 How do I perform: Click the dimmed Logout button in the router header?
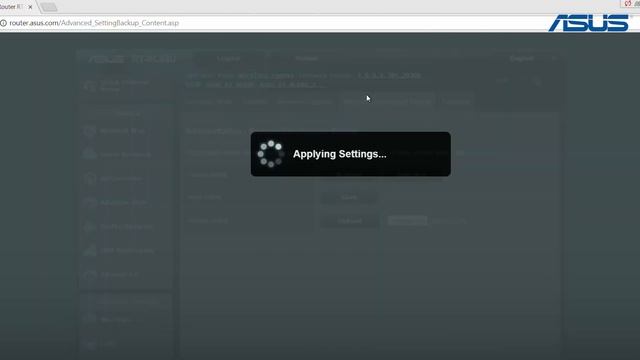click(229, 58)
